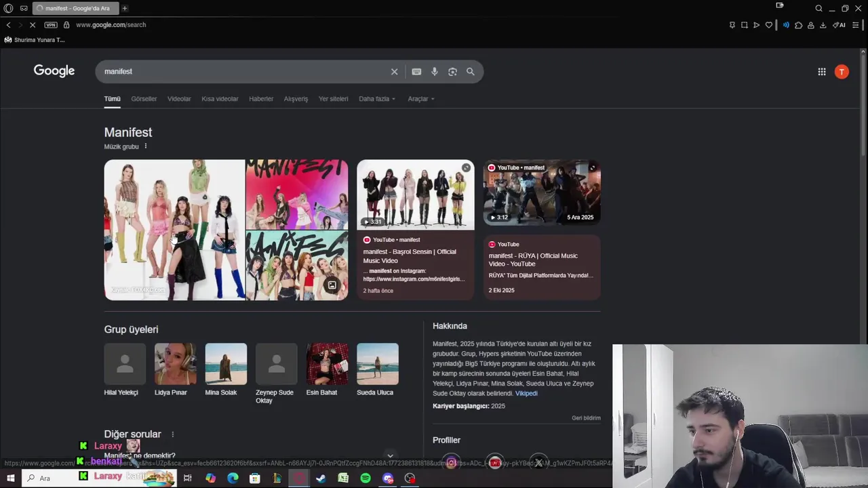Click the magnifier search button

pos(471,71)
